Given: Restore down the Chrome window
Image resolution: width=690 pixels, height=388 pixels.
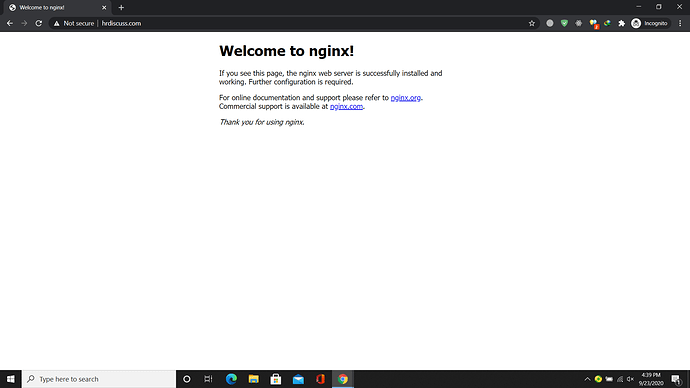Looking at the screenshot, I should coord(659,7).
